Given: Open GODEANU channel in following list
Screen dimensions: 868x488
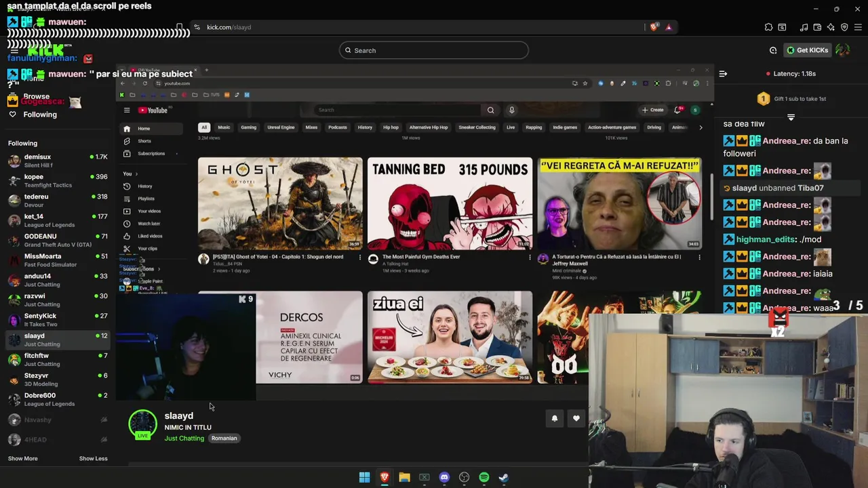Looking at the screenshot, I should (x=58, y=241).
